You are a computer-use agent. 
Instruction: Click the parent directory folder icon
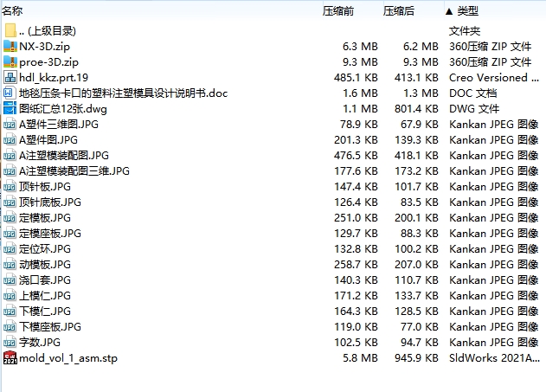click(x=10, y=30)
